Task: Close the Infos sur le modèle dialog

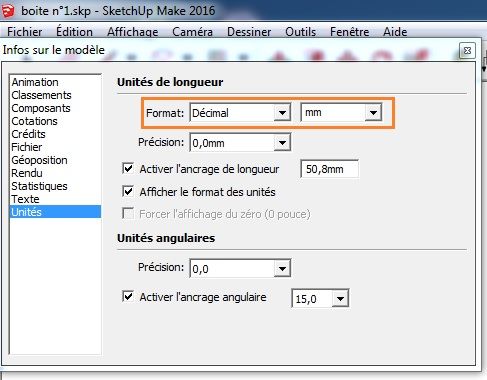Action: click(467, 51)
